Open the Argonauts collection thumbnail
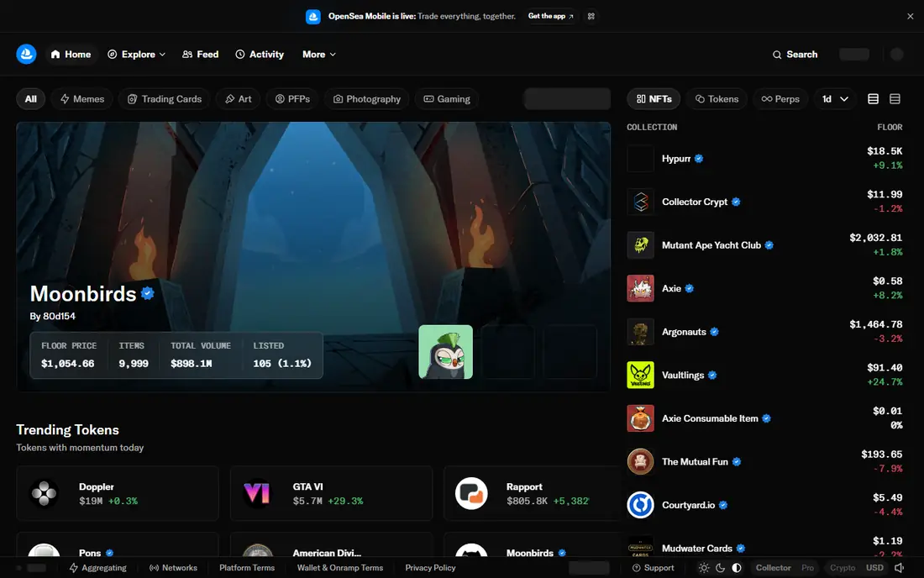This screenshot has width=924, height=578. tap(641, 332)
